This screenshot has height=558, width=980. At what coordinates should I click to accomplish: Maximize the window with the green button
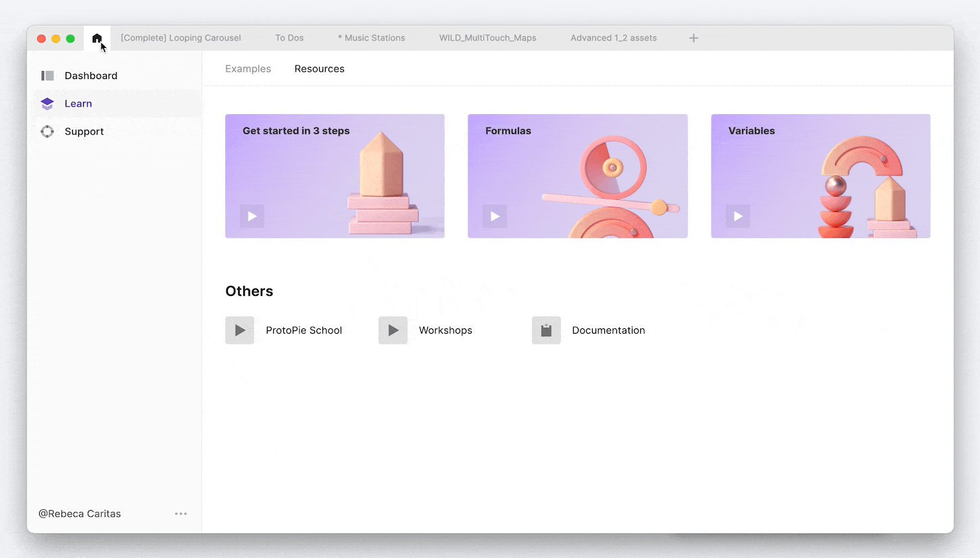click(x=70, y=39)
